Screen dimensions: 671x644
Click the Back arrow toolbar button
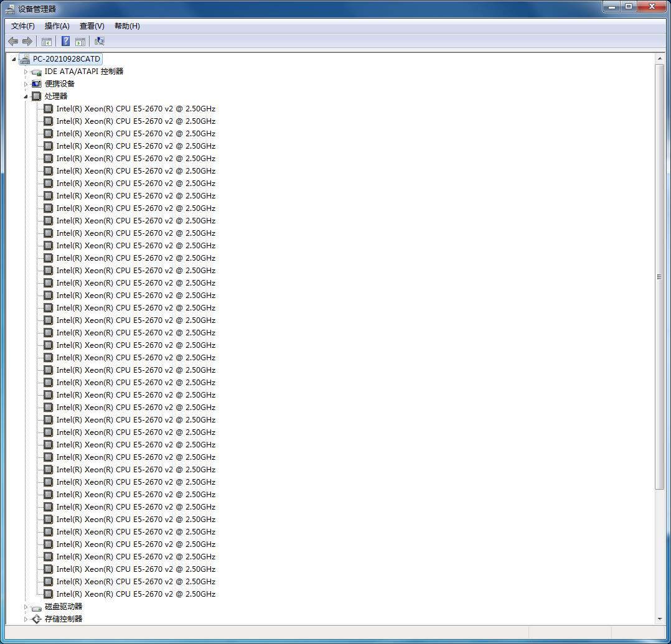coord(13,42)
